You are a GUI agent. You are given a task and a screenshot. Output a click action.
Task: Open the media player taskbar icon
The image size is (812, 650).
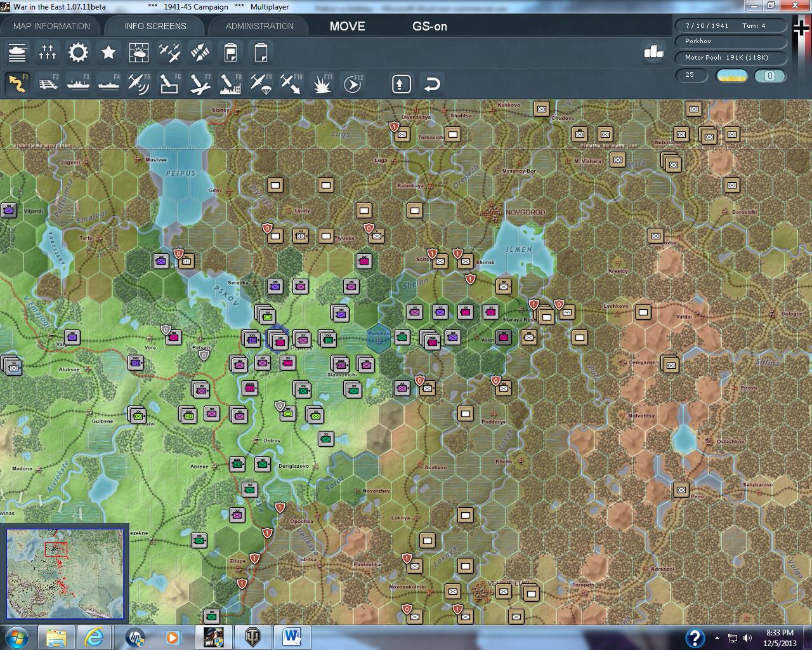173,637
